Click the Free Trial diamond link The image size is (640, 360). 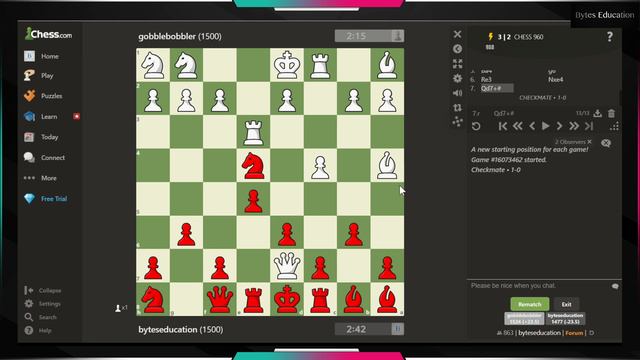46,199
